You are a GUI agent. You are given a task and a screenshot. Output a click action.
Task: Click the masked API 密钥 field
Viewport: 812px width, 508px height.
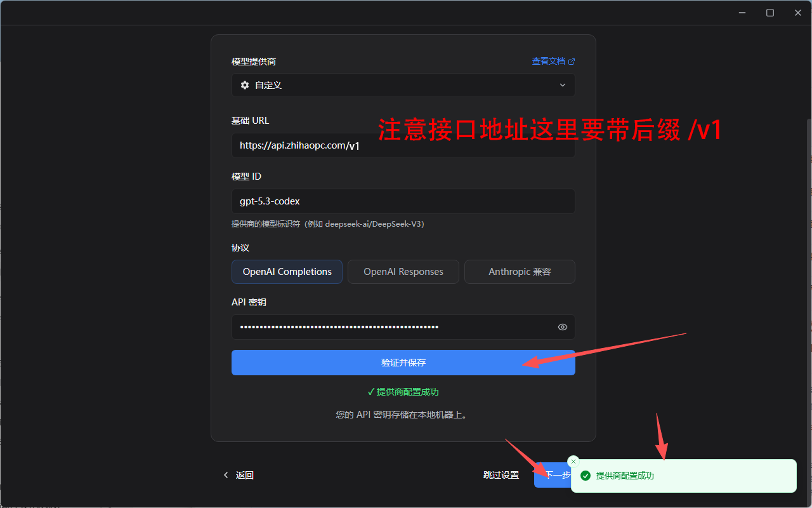(x=393, y=327)
